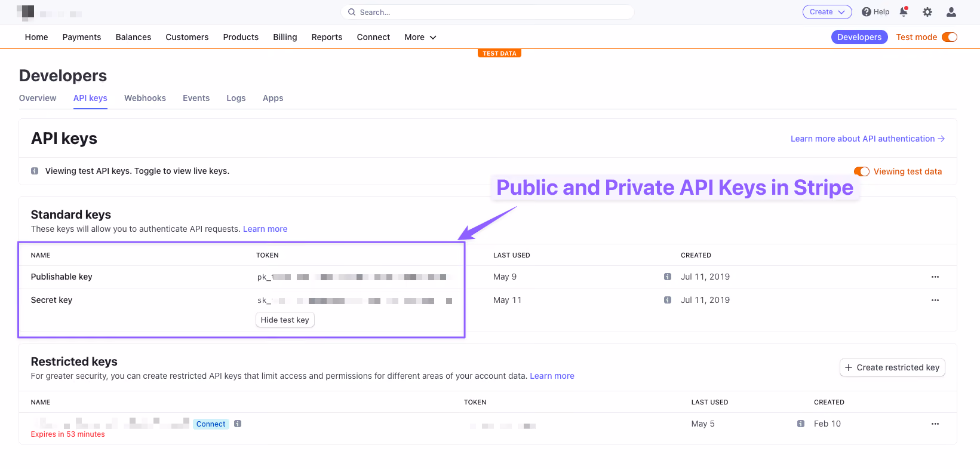Viewport: 980px width, 469px height.
Task: Open the Help question mark icon
Action: [x=867, y=12]
